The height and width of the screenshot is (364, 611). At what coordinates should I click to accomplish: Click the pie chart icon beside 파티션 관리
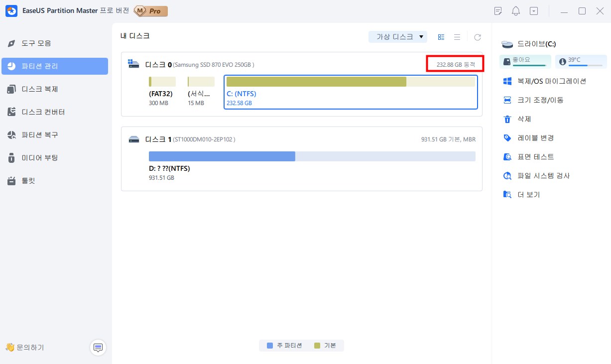(11, 66)
